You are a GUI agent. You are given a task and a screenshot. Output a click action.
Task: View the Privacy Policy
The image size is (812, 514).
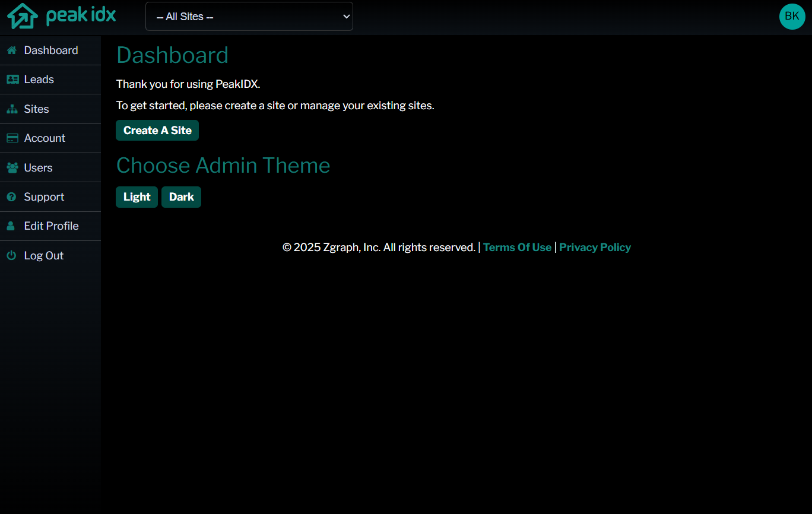click(x=595, y=247)
